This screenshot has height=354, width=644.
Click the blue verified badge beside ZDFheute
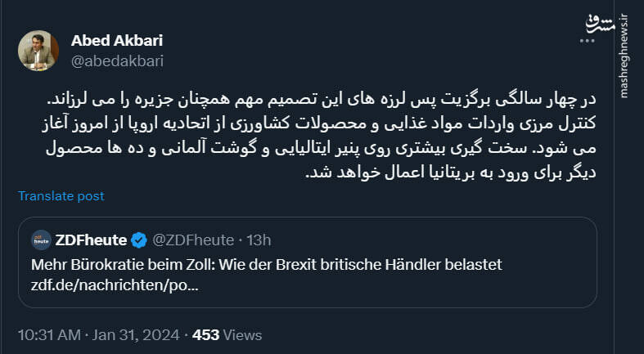click(139, 240)
